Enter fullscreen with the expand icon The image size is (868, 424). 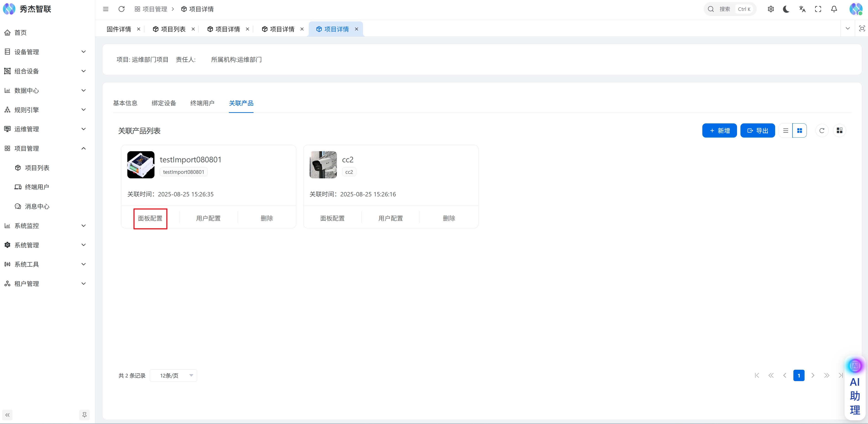click(x=818, y=9)
